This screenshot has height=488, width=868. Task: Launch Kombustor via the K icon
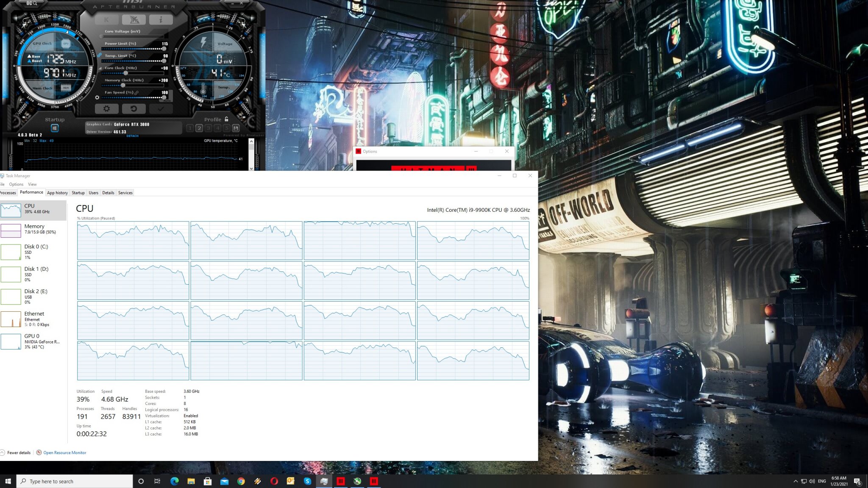tap(107, 19)
